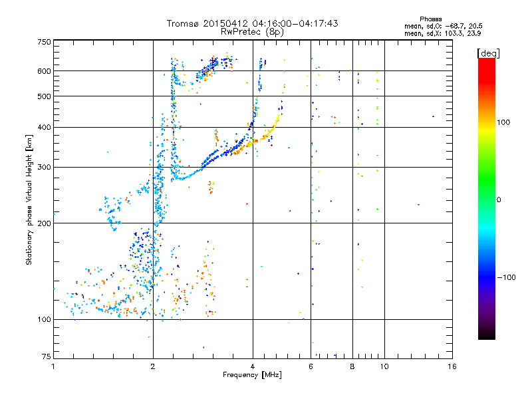
Task: Click the 'Stationary phase Virtual Height [km]' y-axis label
Action: tap(29, 199)
